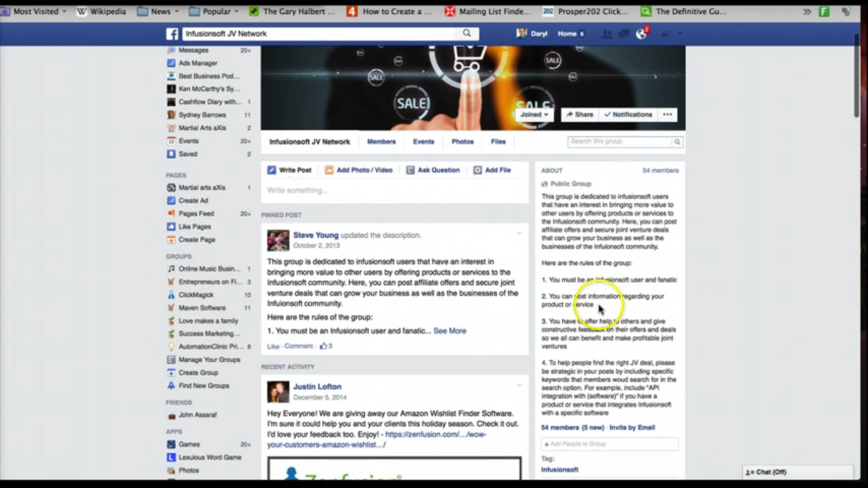This screenshot has height=488, width=868.
Task: Click Like on Steve Young's pinned post
Action: 273,346
